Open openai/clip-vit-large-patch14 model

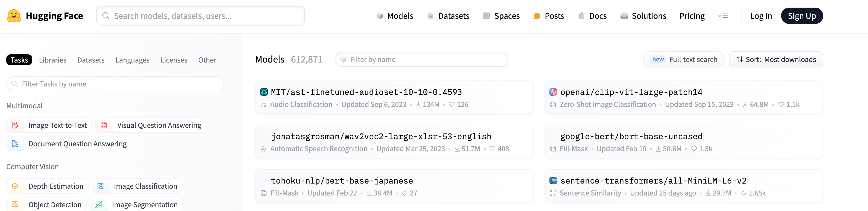coord(684,97)
